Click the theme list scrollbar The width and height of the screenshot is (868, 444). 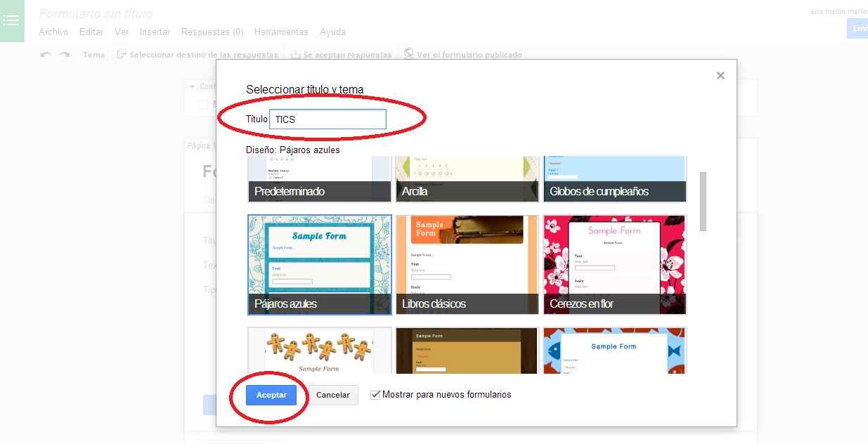click(x=703, y=201)
